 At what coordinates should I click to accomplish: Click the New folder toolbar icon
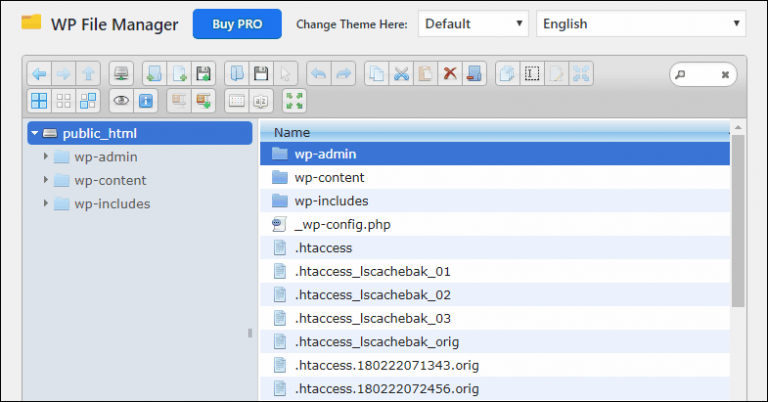point(153,73)
